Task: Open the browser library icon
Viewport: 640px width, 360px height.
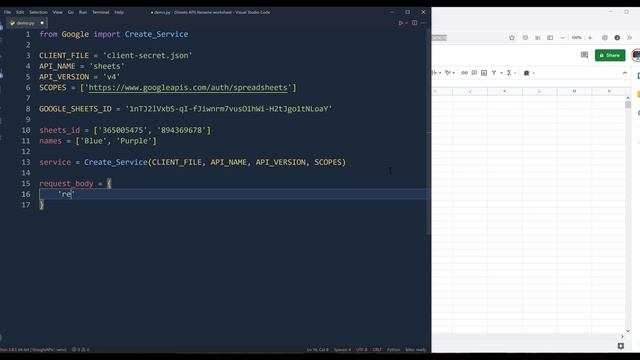Action: (538, 38)
